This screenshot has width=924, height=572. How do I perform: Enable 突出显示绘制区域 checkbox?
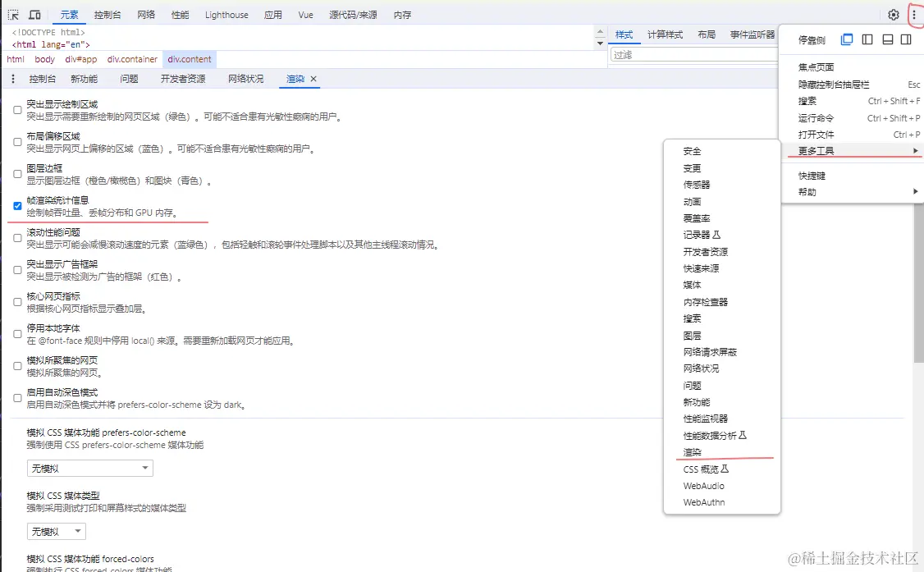tap(18, 110)
